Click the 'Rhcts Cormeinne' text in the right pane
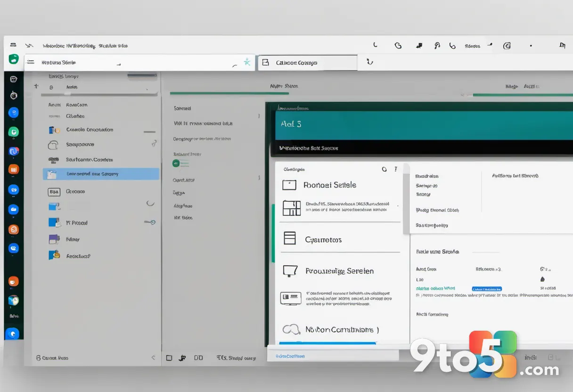Screen dimensions: 573x392 click(432, 314)
